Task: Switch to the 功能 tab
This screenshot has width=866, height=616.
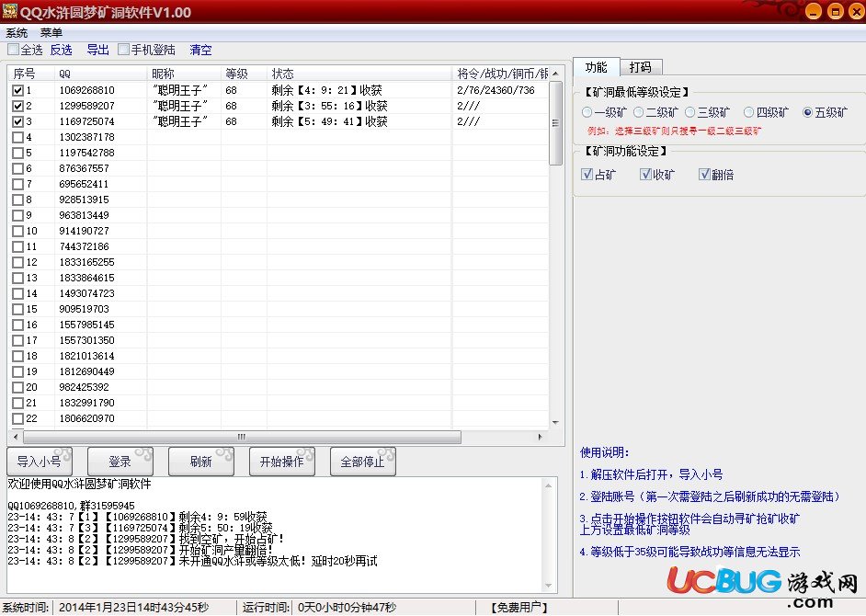Action: pyautogui.click(x=596, y=67)
